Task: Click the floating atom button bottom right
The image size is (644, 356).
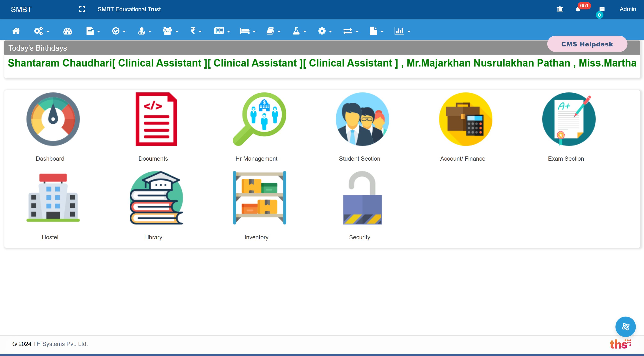Action: pyautogui.click(x=625, y=327)
